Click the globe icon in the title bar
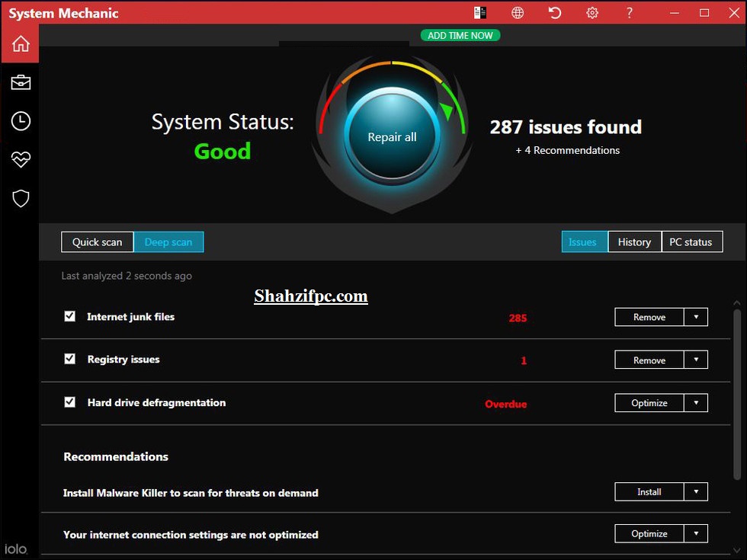 point(518,12)
